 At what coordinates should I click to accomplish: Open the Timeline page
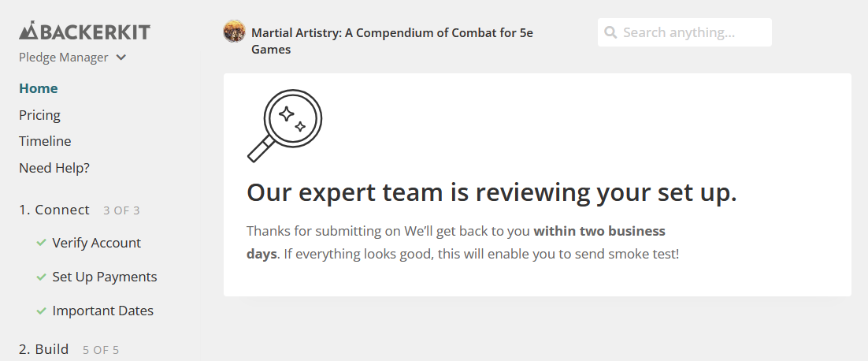[45, 141]
